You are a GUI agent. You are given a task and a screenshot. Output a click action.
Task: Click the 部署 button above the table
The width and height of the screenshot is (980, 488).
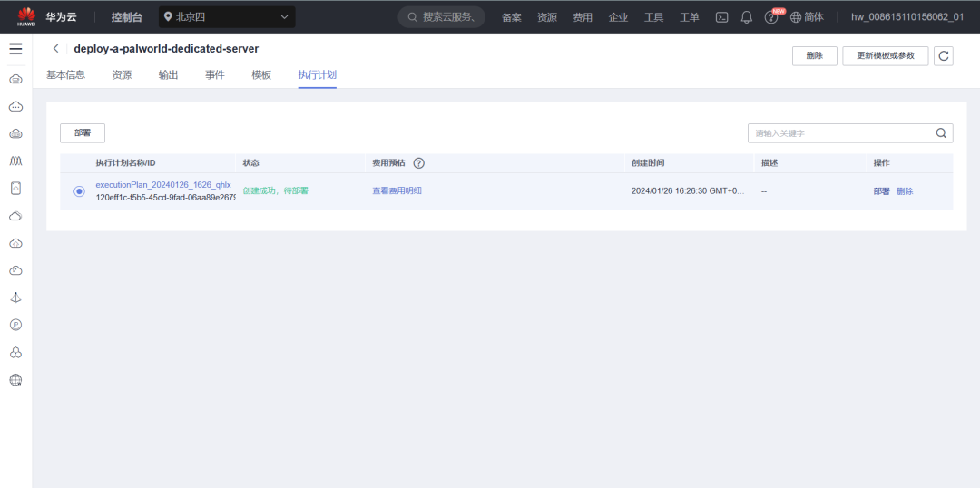83,133
